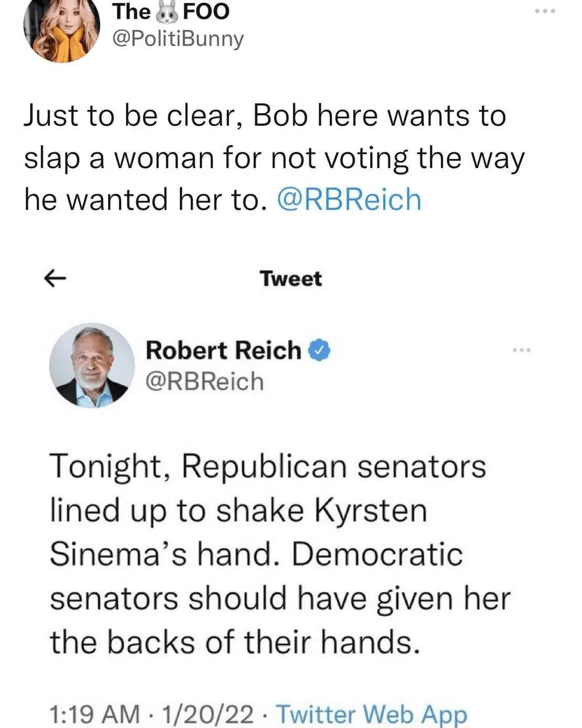Click the "The FOO" display name
Screen dimensions: 582x728
coord(170,12)
